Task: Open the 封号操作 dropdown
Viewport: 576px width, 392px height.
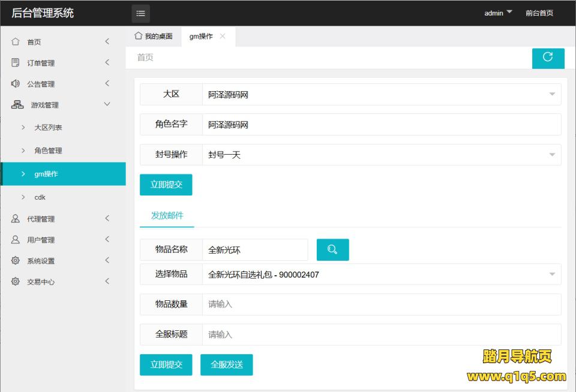Action: [381, 155]
